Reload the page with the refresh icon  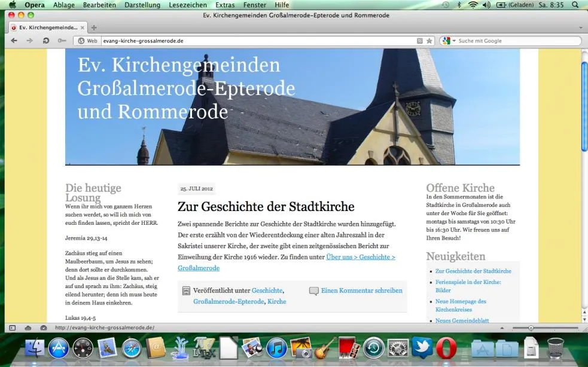pos(45,41)
